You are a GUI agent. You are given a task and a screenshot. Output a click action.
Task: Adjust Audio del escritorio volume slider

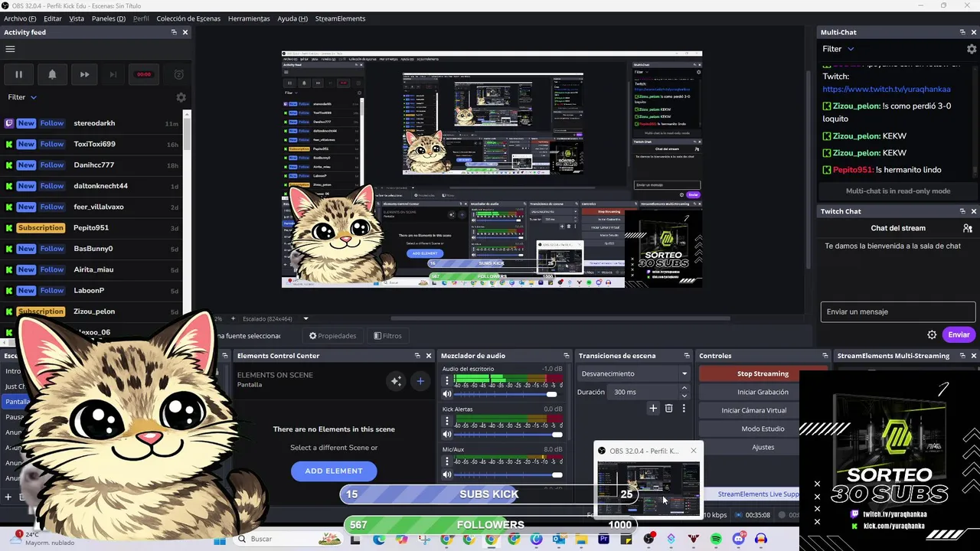click(x=508, y=394)
